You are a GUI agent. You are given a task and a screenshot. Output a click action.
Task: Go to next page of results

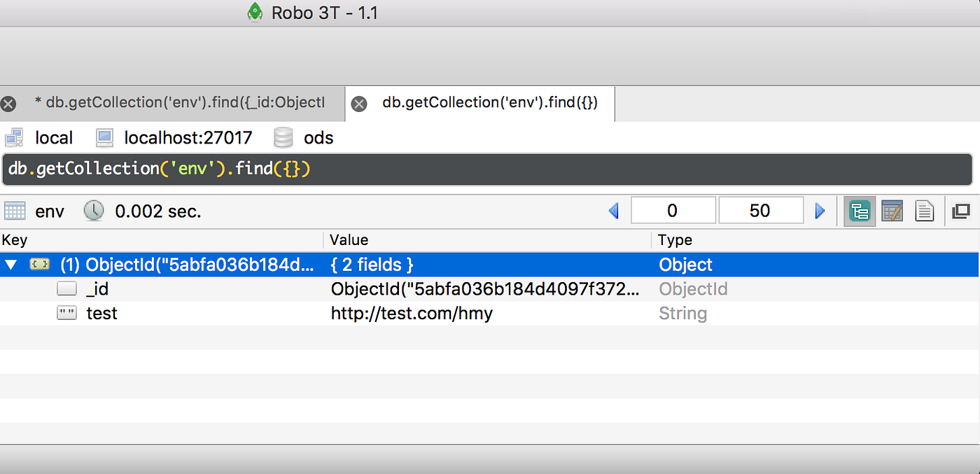(x=820, y=211)
